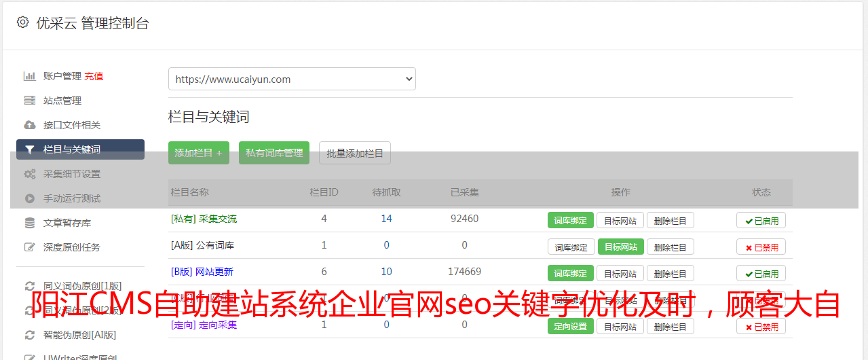Click the 待抓取 value 14 for 采集交流
The image size is (868, 360).
point(386,219)
